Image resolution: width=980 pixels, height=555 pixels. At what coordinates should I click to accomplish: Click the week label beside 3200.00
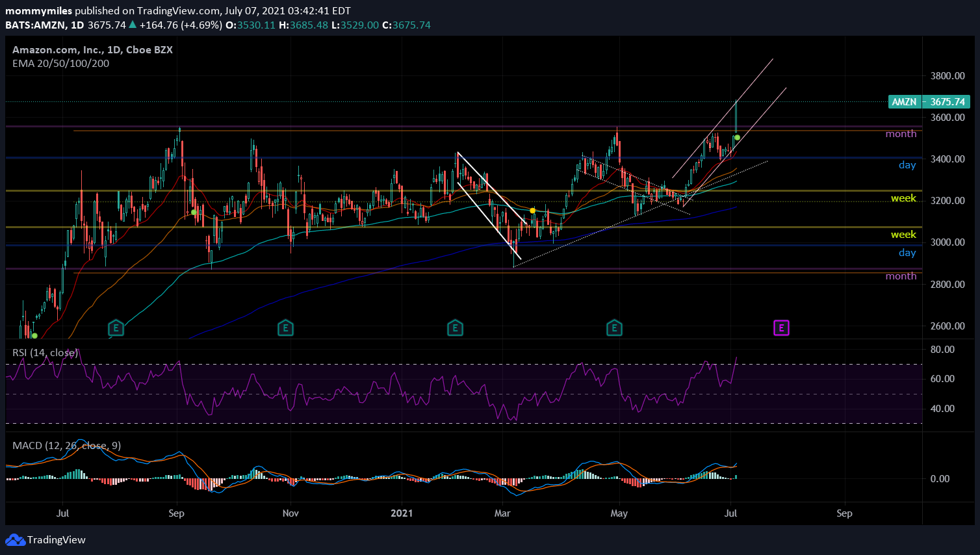(x=903, y=198)
